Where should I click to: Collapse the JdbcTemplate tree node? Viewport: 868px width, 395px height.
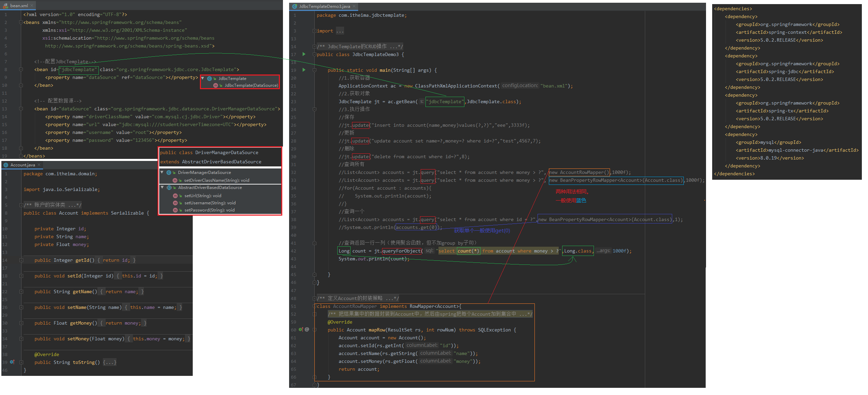pos(203,78)
